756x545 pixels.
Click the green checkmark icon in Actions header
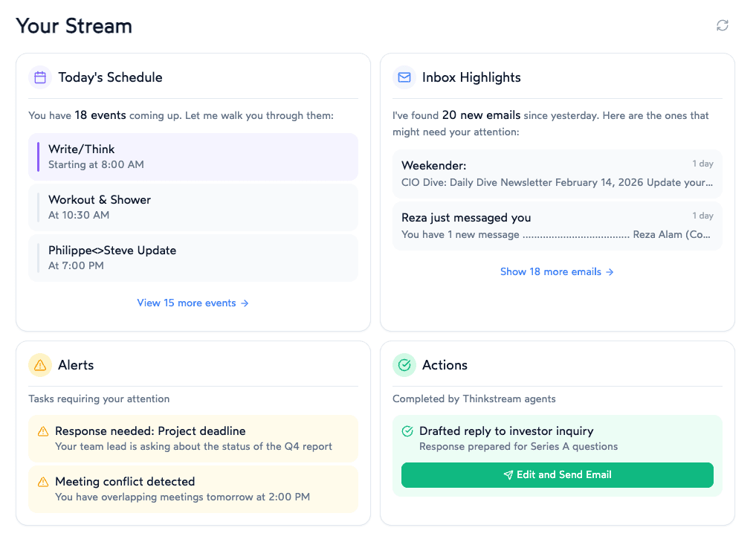[404, 365]
